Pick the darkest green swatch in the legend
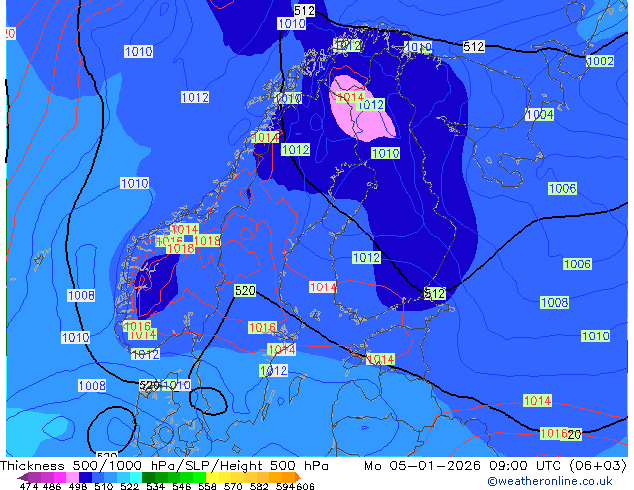The height and width of the screenshot is (490, 634). coord(148,477)
